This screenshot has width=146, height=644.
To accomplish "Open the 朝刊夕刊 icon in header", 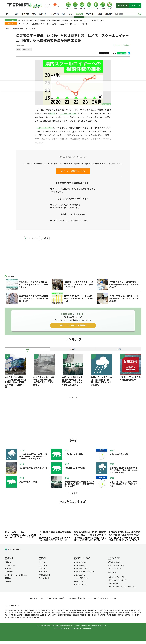I will (68, 5).
